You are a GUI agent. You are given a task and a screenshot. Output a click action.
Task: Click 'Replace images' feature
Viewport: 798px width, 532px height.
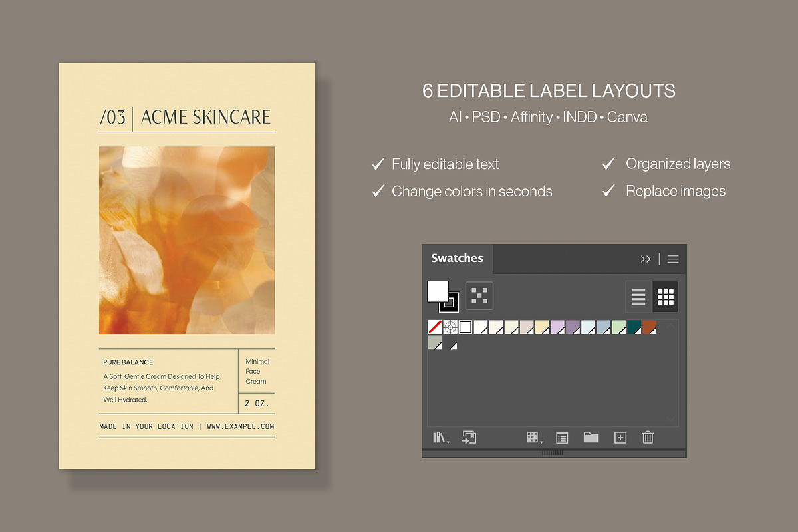(x=676, y=192)
